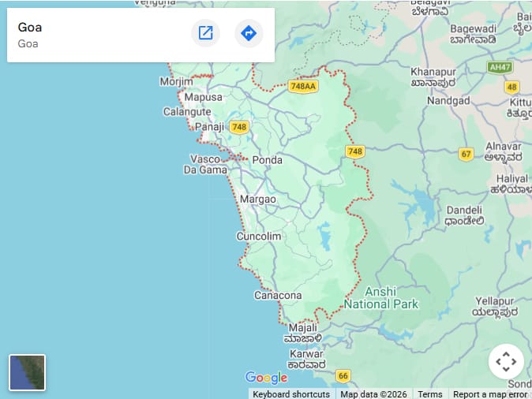Click the Map data ©2026 text
Image resolution: width=532 pixels, height=399 pixels.
[x=373, y=394]
